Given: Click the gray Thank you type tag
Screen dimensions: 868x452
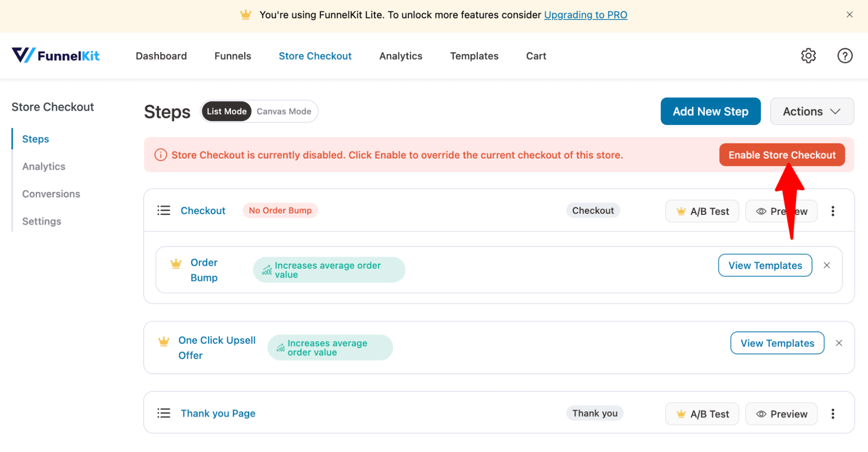Looking at the screenshot, I should (594, 413).
